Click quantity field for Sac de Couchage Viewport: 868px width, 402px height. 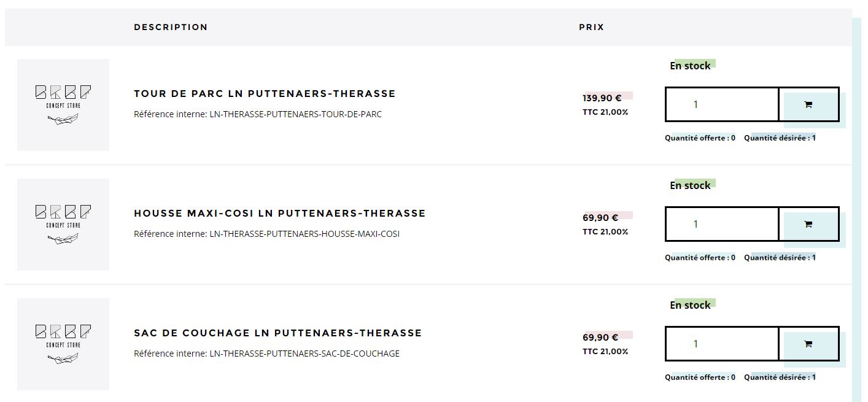click(x=722, y=344)
